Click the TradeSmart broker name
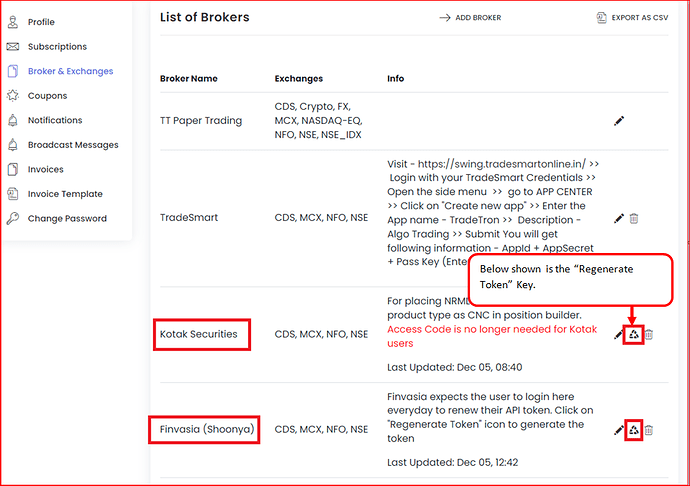 189,217
